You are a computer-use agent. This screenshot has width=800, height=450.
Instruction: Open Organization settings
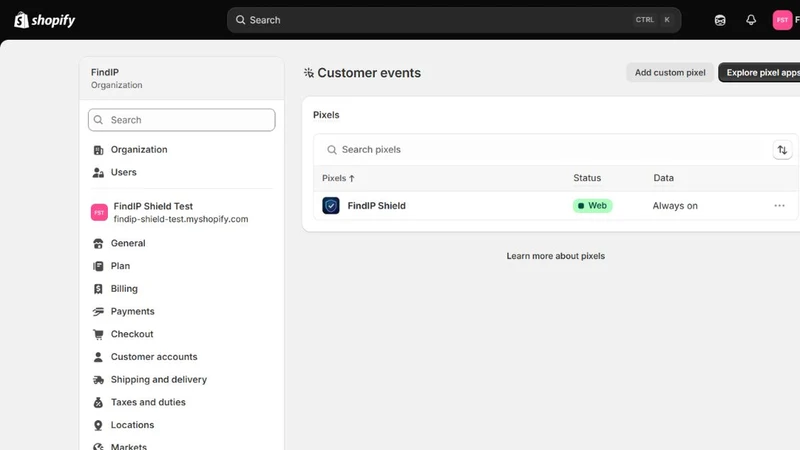pos(139,149)
